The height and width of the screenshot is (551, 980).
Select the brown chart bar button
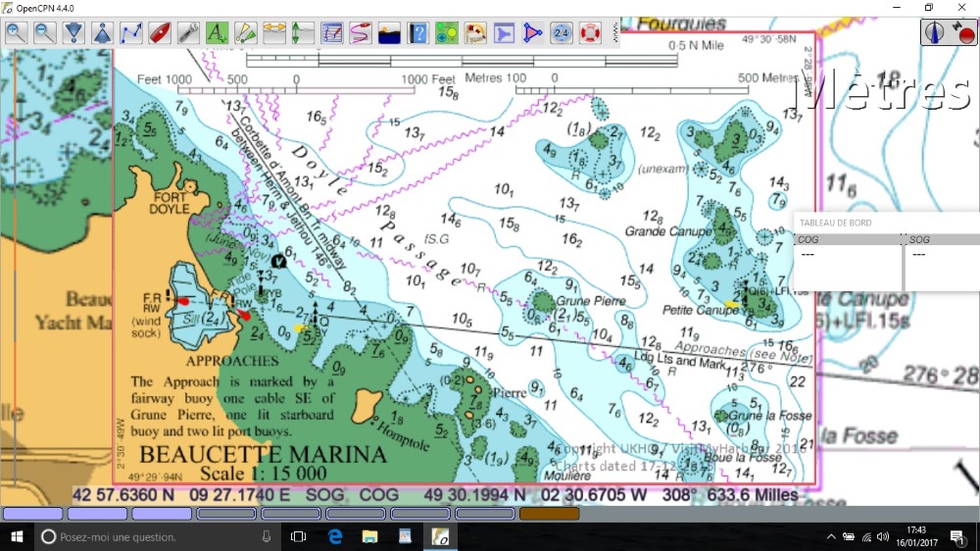coord(550,514)
